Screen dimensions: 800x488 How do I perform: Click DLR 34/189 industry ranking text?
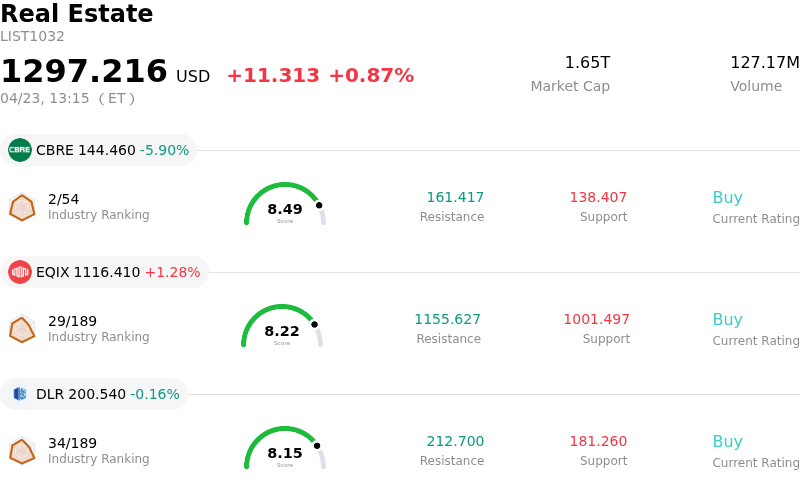72,443
